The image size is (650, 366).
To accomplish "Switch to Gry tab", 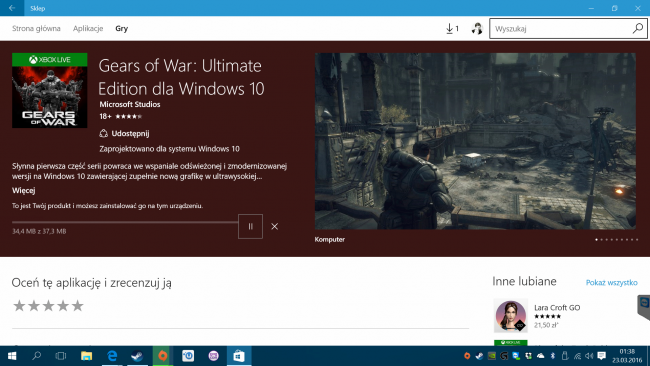I will click(x=121, y=29).
